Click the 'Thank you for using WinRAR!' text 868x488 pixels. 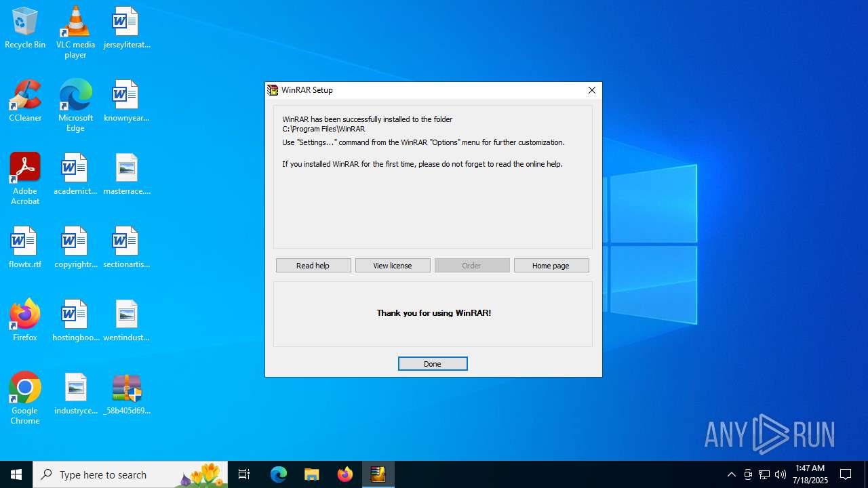tap(434, 313)
